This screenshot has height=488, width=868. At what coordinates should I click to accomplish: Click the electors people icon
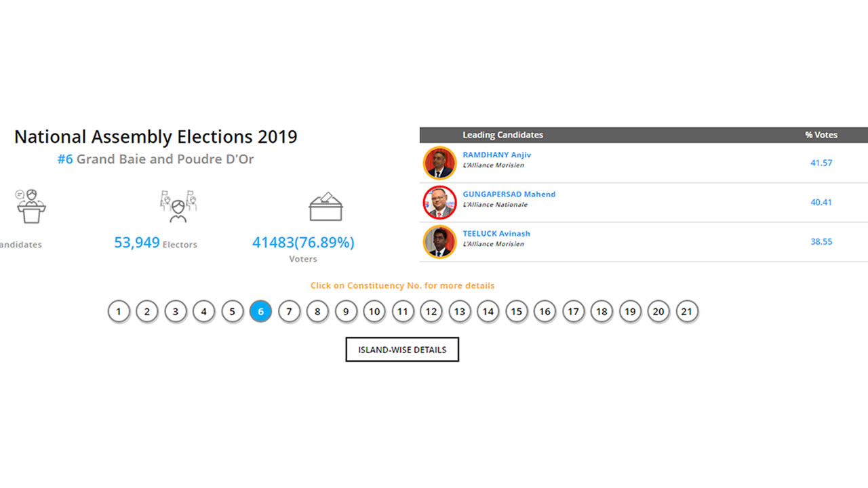[x=178, y=206]
